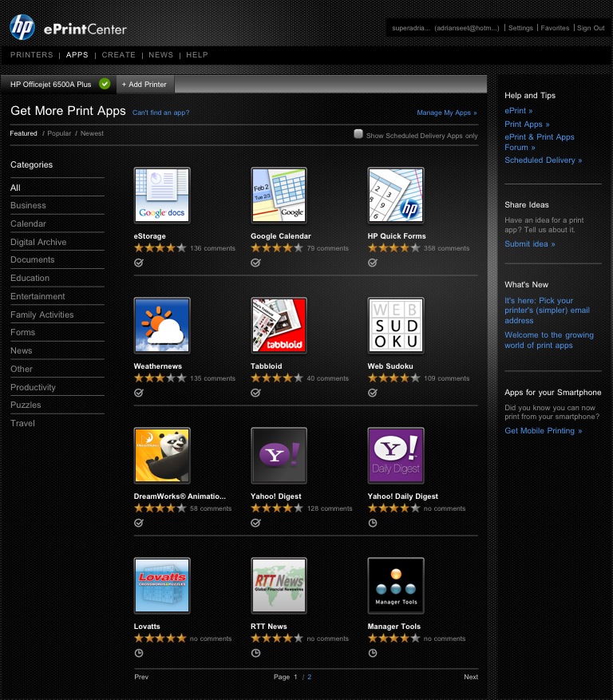Enable Show Scheduled Delivery Apps only checkbox
The height and width of the screenshot is (700, 613).
358,134
